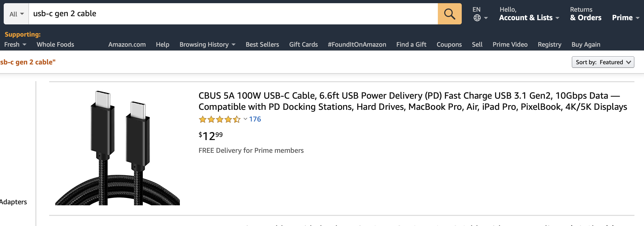Expand the Fresh menu
644x226 pixels.
(15, 44)
